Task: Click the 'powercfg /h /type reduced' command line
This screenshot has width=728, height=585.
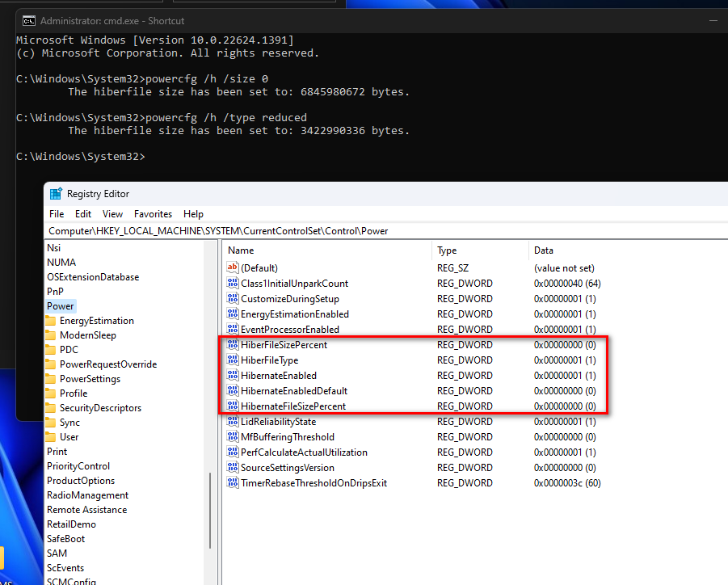Action: (x=162, y=117)
